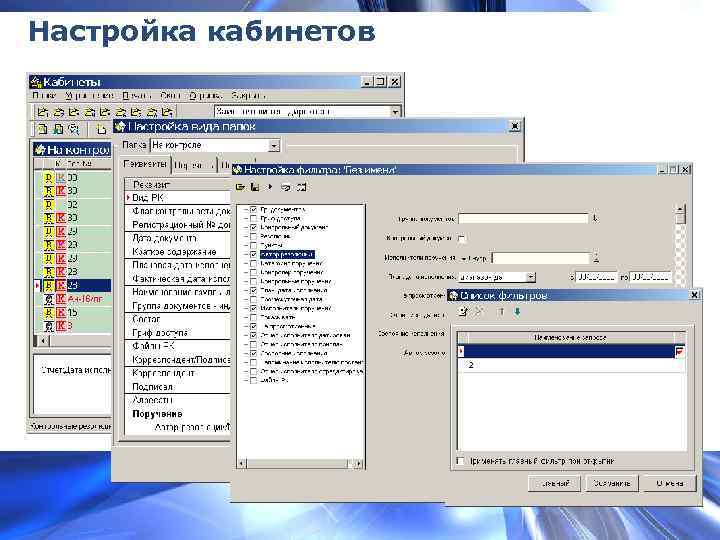
Task: Click the lookup icon next to Исполнитель поручения field
Action: pos(596,258)
